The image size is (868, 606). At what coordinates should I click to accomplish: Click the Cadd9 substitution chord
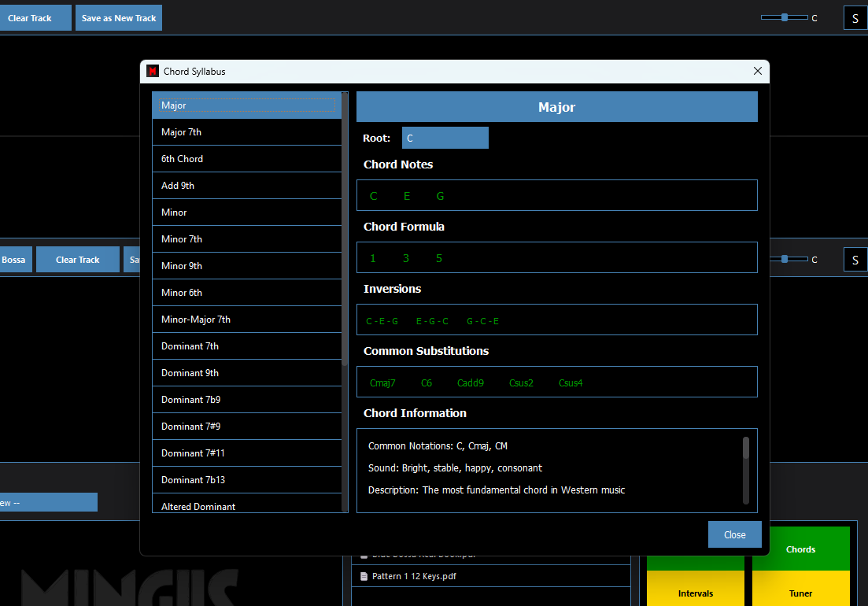pyautogui.click(x=470, y=383)
